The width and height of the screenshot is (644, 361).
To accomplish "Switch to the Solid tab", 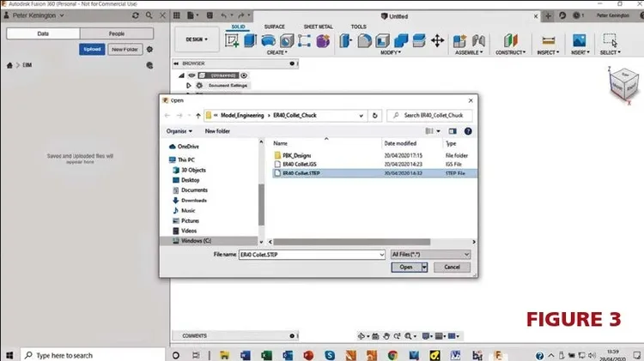I will click(x=238, y=27).
